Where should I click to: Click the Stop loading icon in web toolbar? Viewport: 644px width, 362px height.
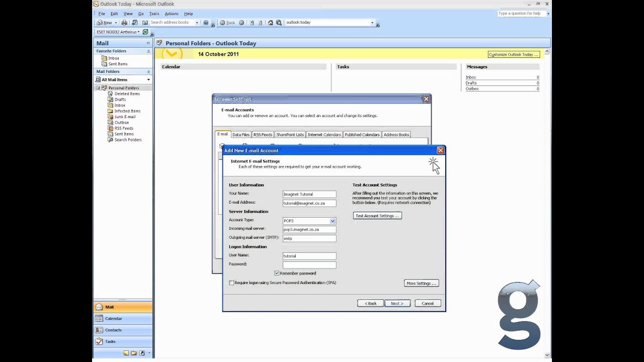point(252,23)
